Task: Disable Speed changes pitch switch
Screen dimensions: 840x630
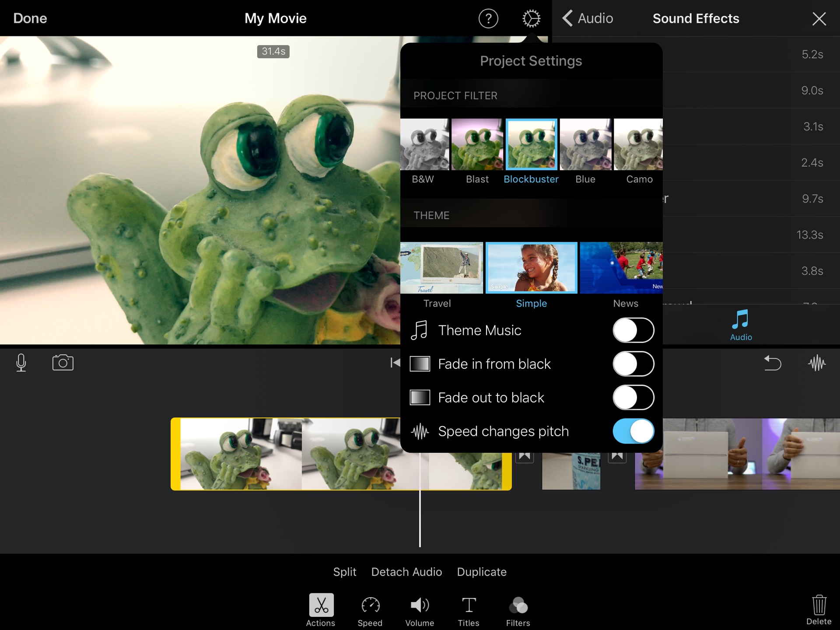Action: coord(633,431)
